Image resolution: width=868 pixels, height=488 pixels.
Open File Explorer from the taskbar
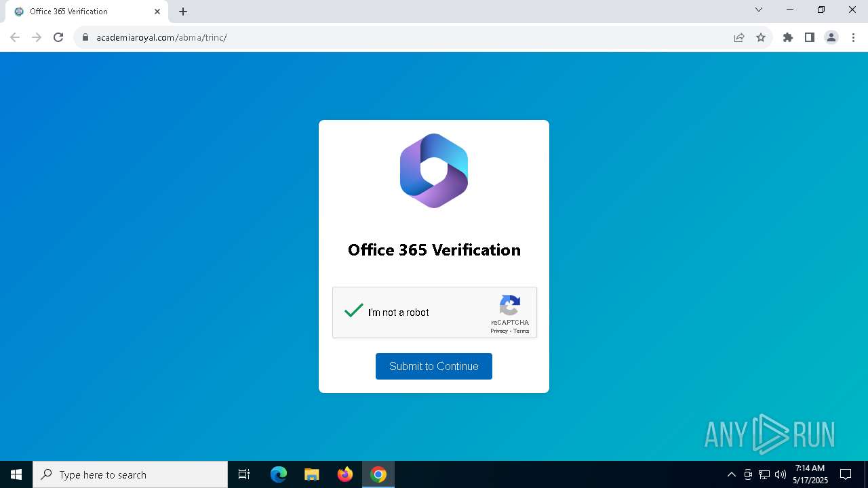[312, 474]
